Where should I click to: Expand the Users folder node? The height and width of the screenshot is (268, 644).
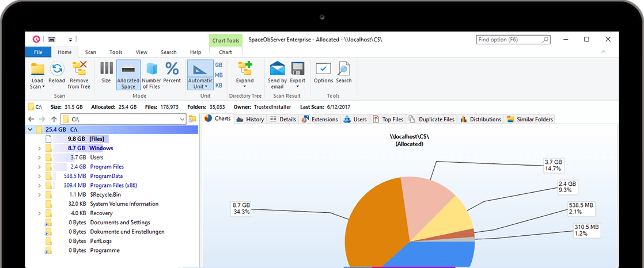tap(39, 158)
